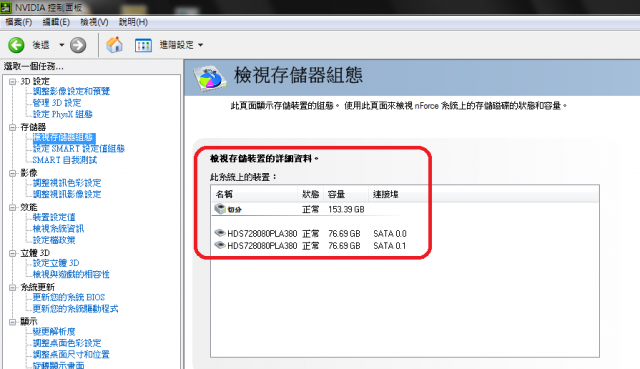This screenshot has height=369, width=640.
Task: Open 調整視訊影像設定 task
Action: pos(67,194)
